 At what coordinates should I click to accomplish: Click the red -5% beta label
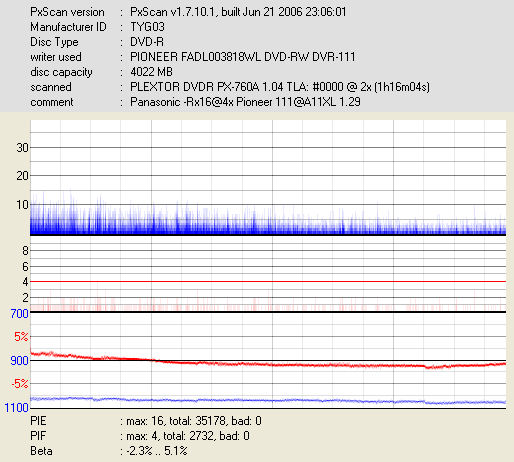[x=20, y=384]
